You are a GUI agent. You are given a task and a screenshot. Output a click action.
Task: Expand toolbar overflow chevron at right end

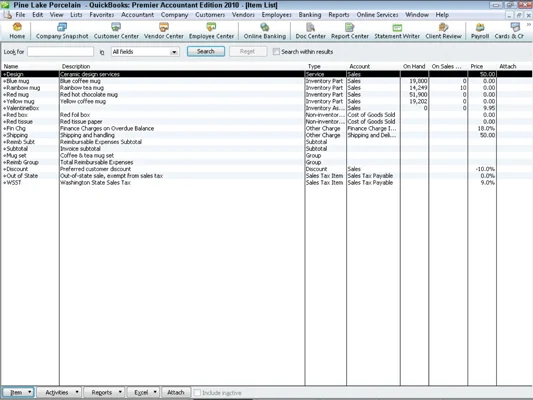tap(529, 25)
